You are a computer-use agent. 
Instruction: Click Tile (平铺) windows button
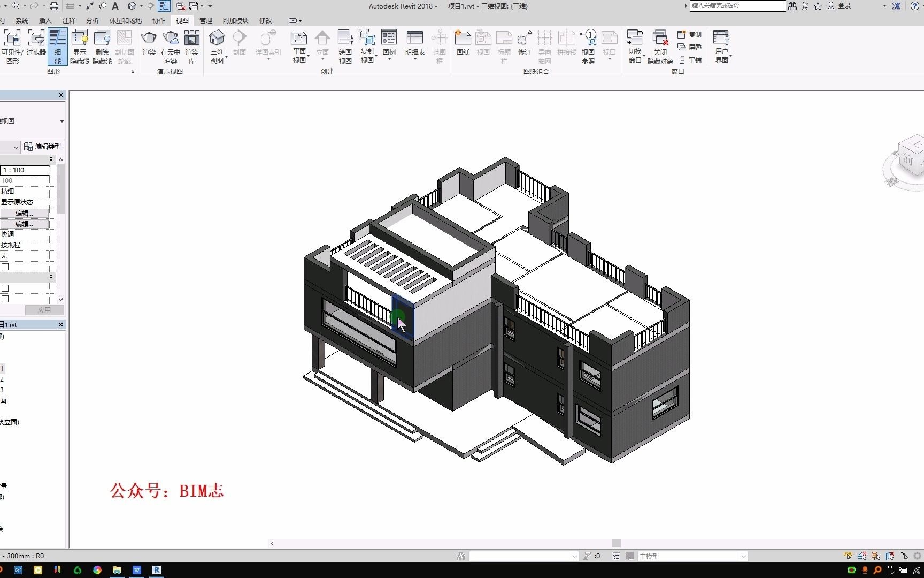(x=689, y=60)
